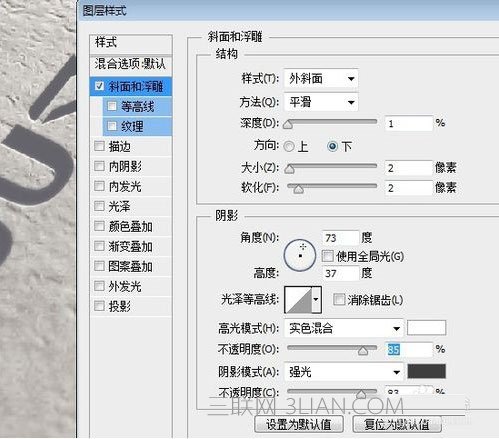Toggle the 斜面和浮雕 checkbox
The width and height of the screenshot is (499, 439).
99,86
